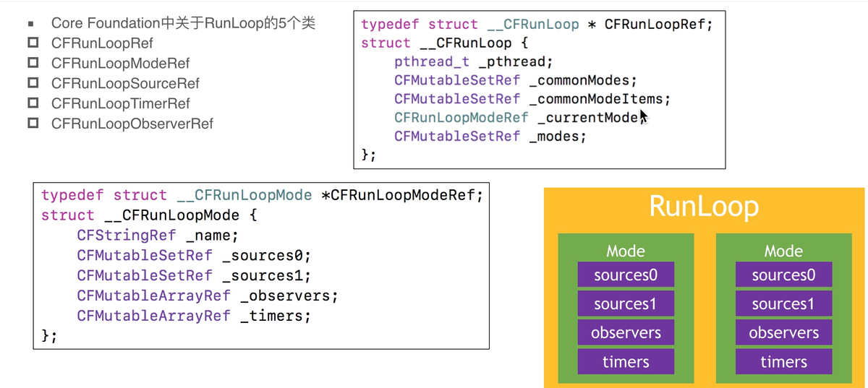Click the 'CFMutableSetRef _sources0;' code line
This screenshot has height=388, width=868.
click(x=193, y=256)
